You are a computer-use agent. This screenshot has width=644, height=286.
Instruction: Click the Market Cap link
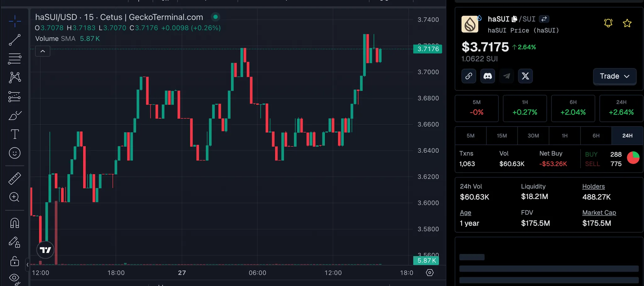[x=599, y=213]
